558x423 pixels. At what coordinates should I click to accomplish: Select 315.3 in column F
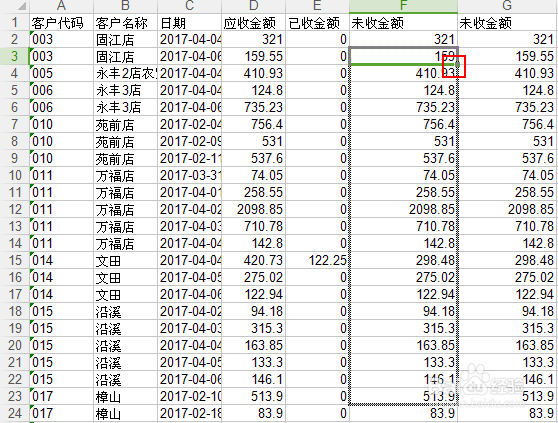[403, 328]
